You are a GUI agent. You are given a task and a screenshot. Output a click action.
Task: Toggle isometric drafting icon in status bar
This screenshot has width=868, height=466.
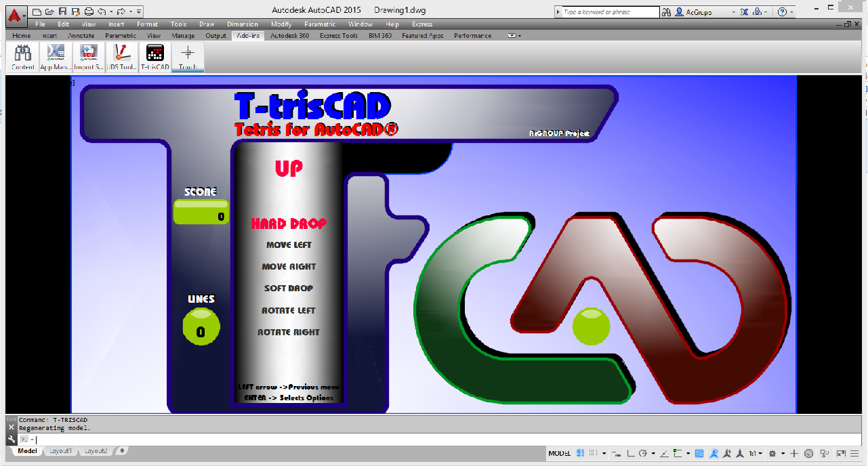pyautogui.click(x=664, y=453)
